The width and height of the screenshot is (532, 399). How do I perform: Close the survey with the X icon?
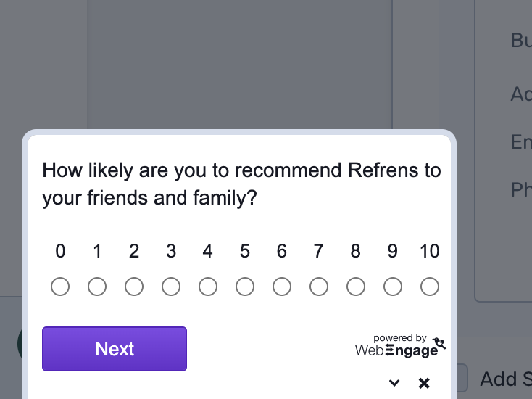pyautogui.click(x=424, y=383)
